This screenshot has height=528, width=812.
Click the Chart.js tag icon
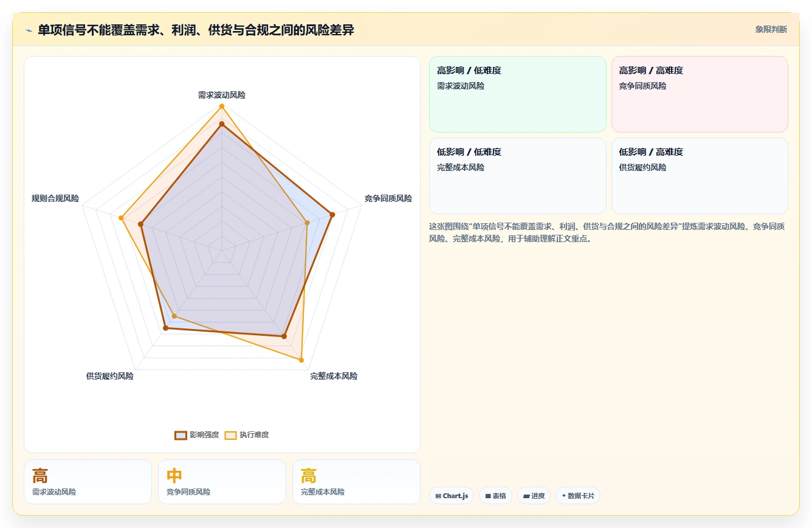[x=438, y=496]
